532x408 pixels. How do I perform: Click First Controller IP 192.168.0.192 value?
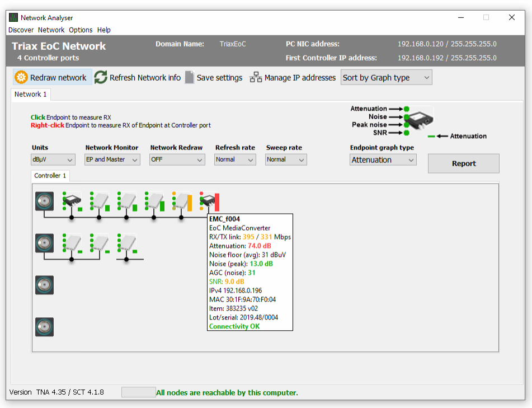coord(447,58)
